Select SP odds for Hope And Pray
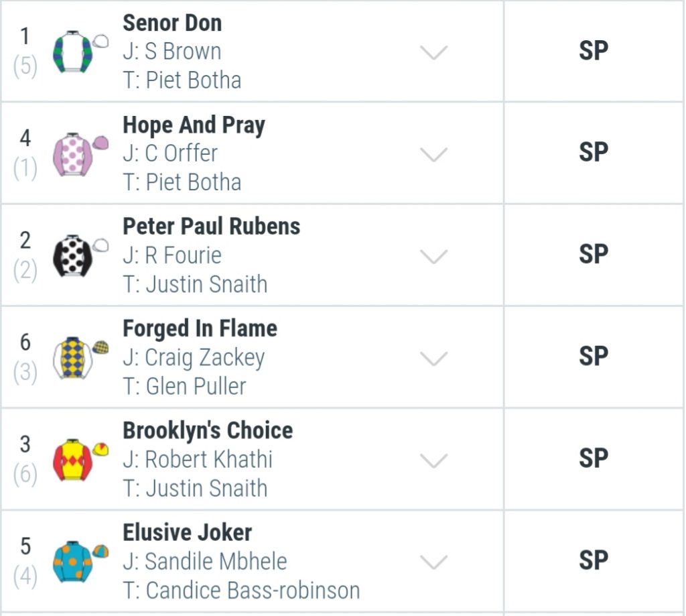686x616 pixels. [x=594, y=153]
